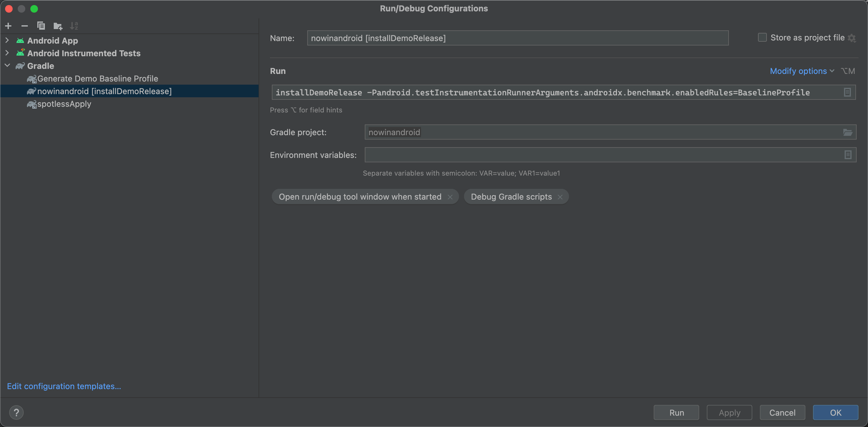The width and height of the screenshot is (868, 427).
Task: Dismiss the Debug Gradle scripts tag
Action: point(560,196)
